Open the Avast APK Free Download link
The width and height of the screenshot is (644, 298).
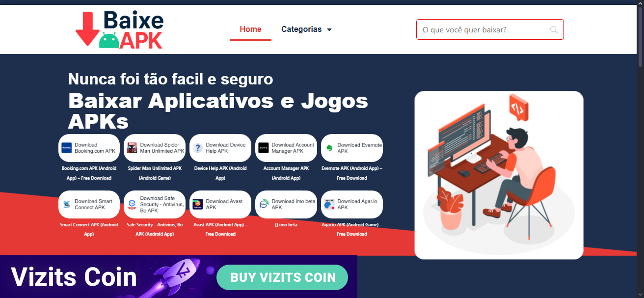(x=220, y=229)
